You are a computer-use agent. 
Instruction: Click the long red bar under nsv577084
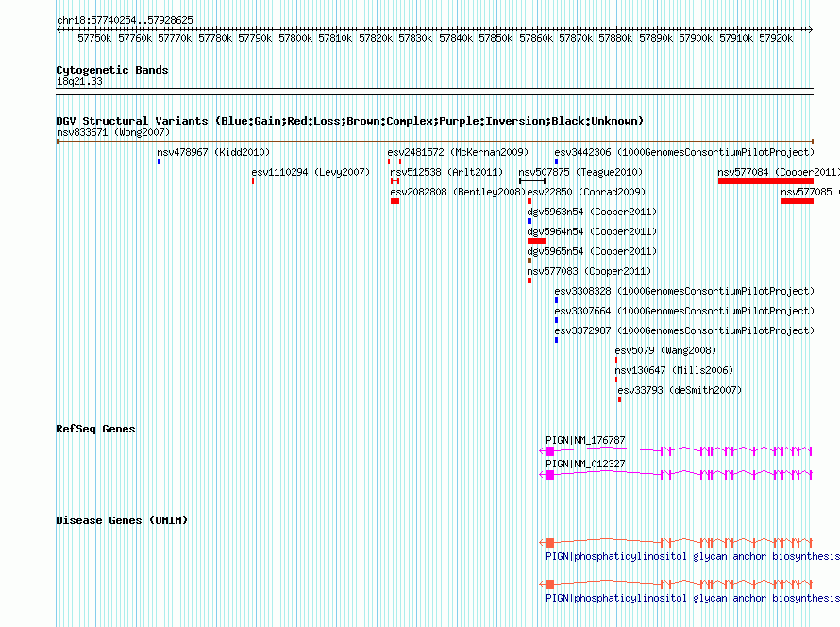pos(765,181)
